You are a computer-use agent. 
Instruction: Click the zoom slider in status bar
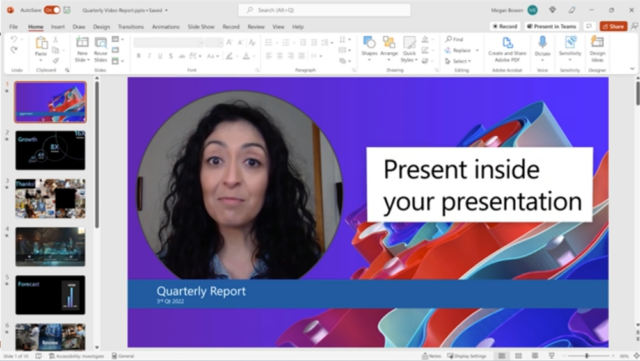pos(588,356)
